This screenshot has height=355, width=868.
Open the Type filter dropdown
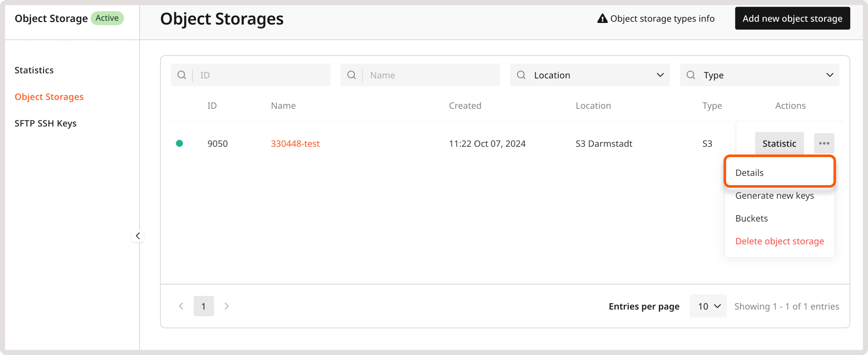tap(830, 75)
